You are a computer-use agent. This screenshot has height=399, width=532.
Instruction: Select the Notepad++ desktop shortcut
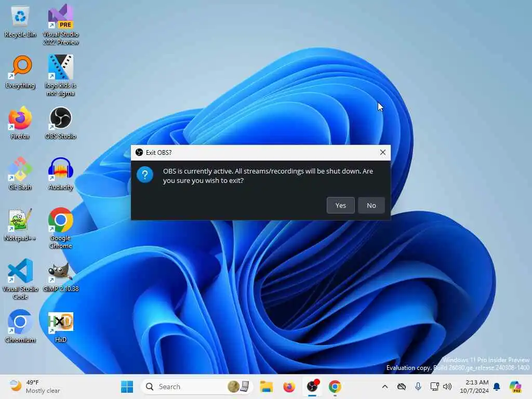tap(20, 224)
